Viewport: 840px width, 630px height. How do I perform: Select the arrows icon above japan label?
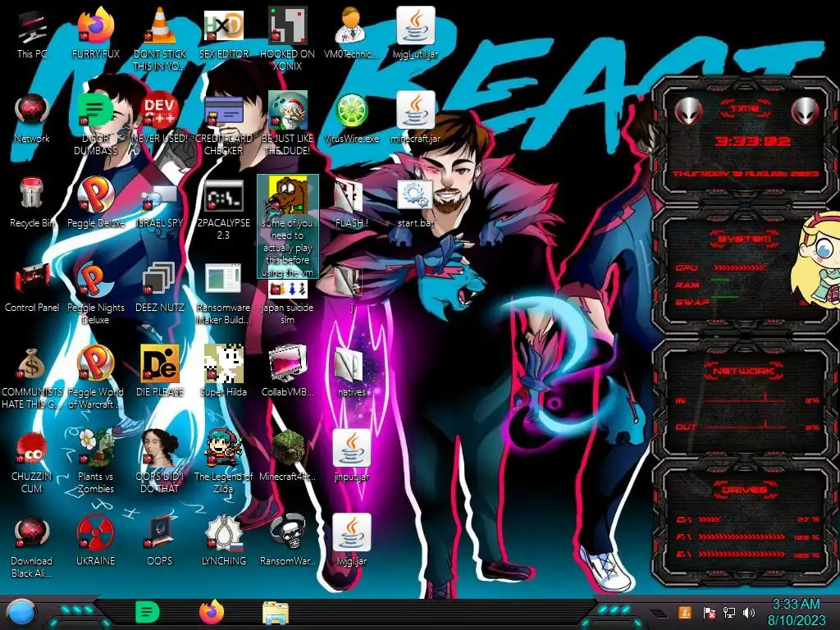288,288
